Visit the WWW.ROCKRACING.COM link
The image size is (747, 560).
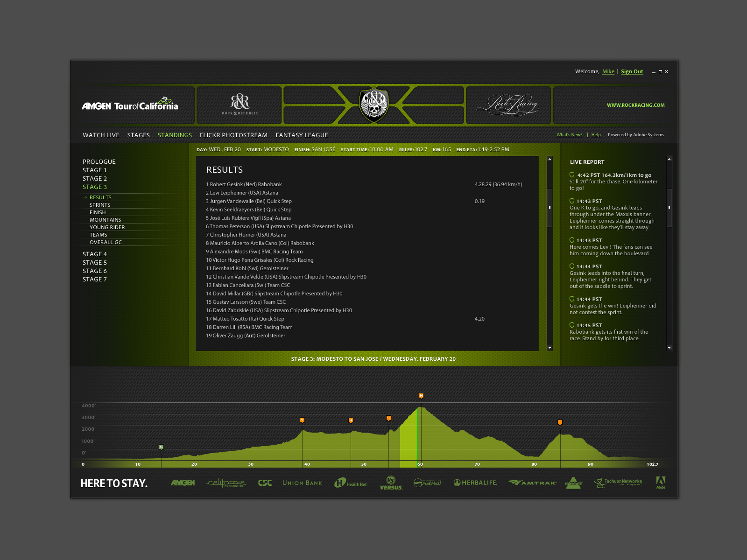tap(636, 105)
